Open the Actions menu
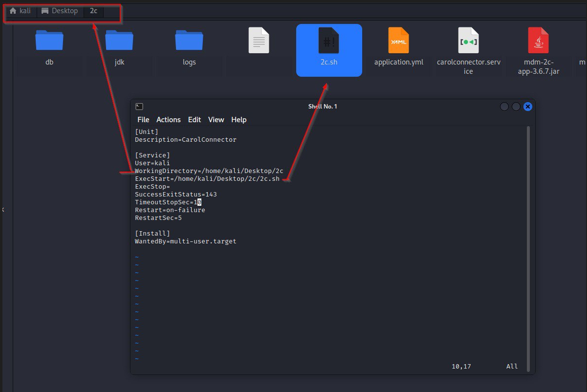Image resolution: width=587 pixels, height=392 pixels. [168, 119]
